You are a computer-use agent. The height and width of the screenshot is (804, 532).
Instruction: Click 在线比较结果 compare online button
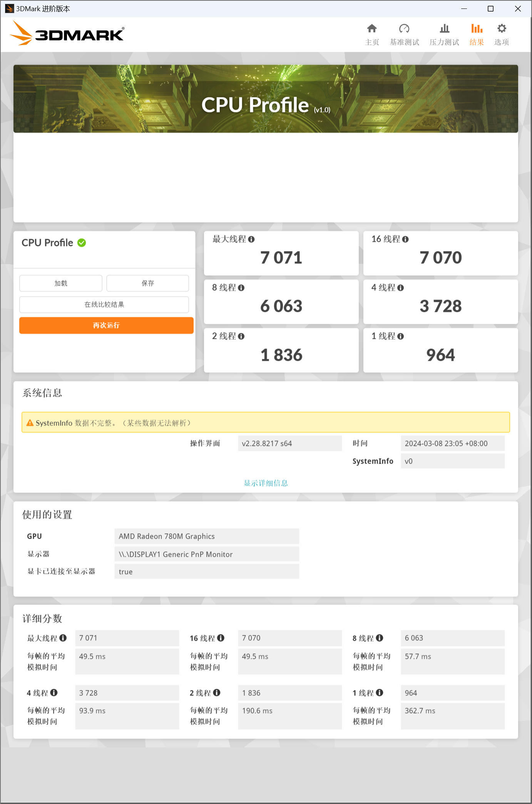(104, 305)
